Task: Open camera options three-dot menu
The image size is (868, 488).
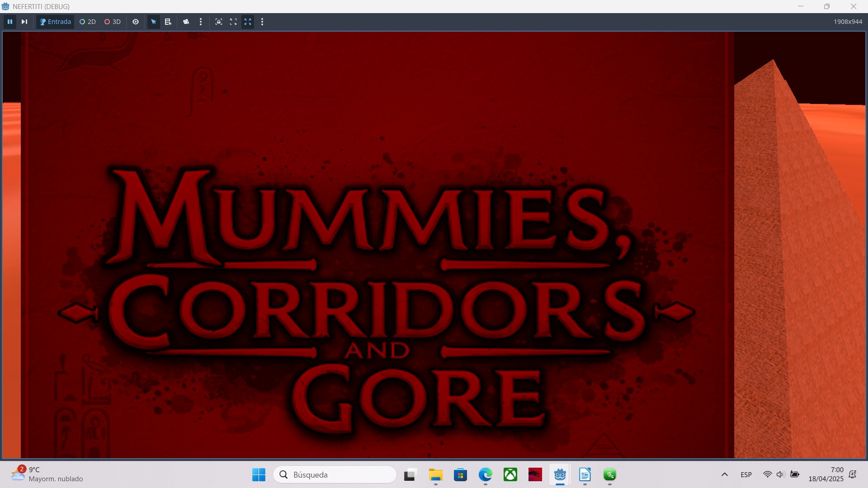Action: pyautogui.click(x=201, y=22)
